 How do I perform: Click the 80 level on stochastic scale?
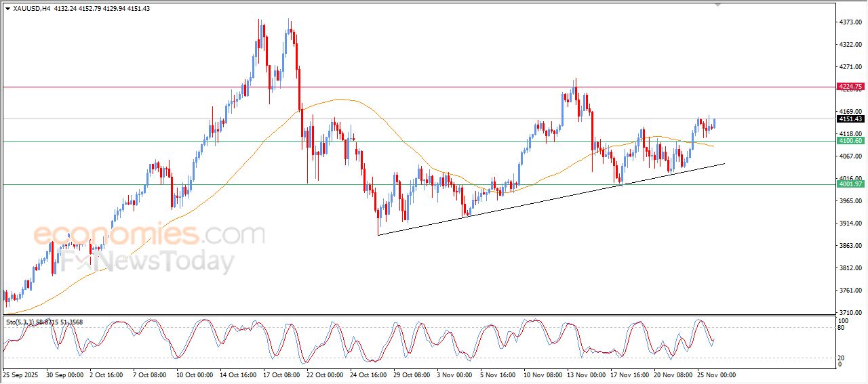click(x=842, y=328)
